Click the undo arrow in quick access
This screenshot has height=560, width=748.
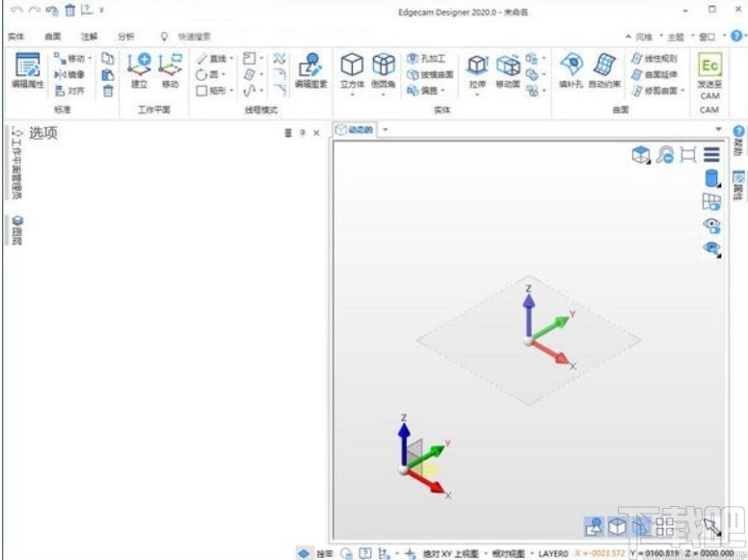pyautogui.click(x=17, y=10)
